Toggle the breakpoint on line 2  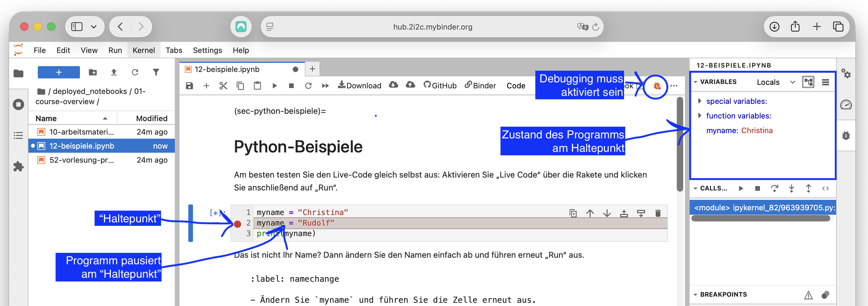pos(237,224)
